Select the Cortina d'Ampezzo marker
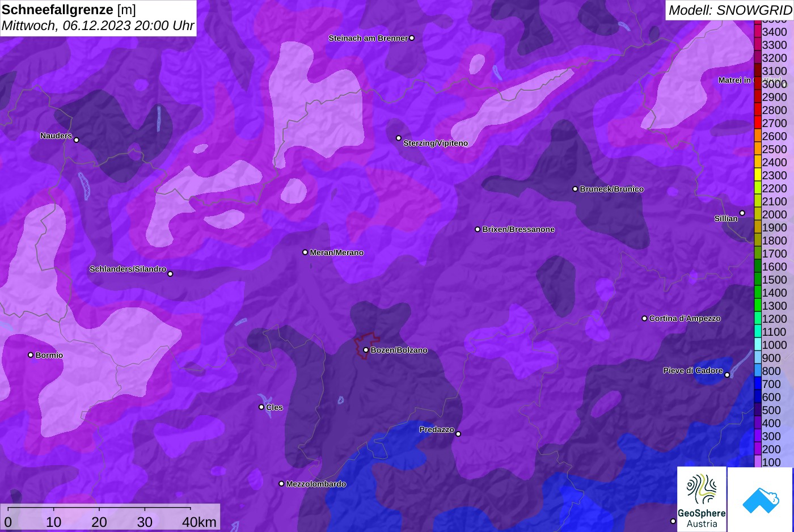The width and height of the screenshot is (794, 532). point(644,318)
